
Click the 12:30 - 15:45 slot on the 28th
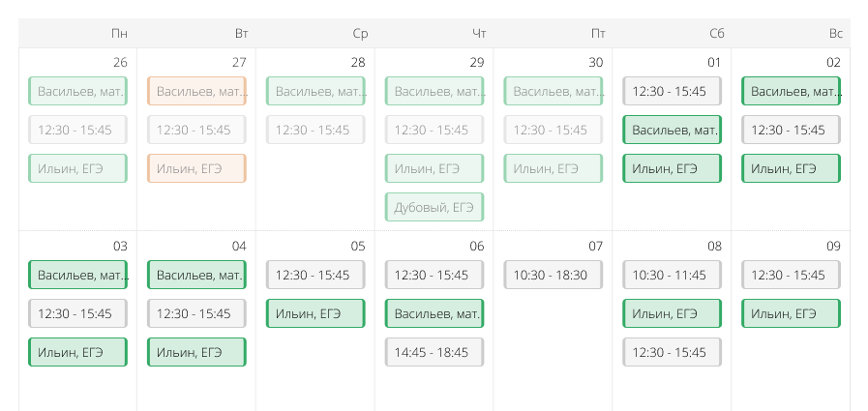pos(315,130)
